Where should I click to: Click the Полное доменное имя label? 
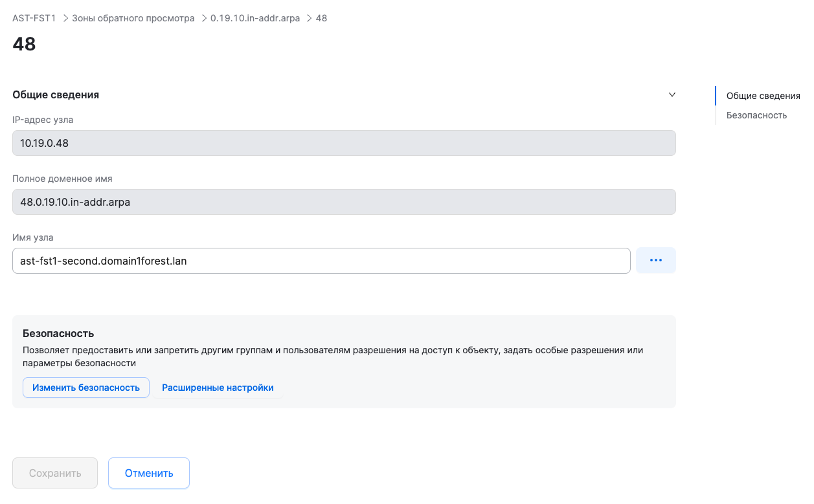coord(62,179)
